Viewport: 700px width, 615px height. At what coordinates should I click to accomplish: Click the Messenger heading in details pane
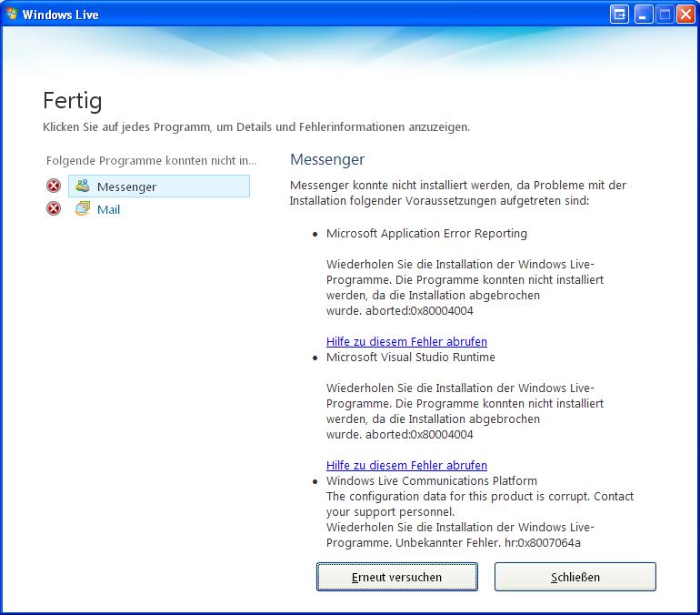(x=327, y=159)
